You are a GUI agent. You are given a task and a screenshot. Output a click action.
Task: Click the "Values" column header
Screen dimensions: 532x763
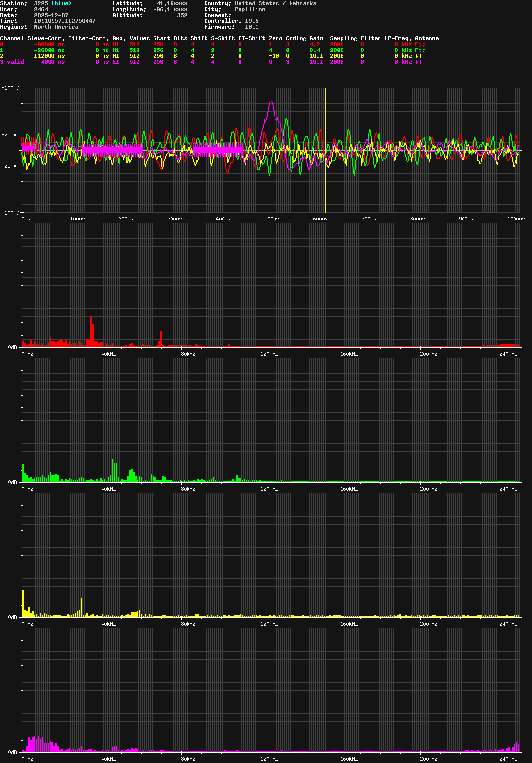(x=139, y=38)
